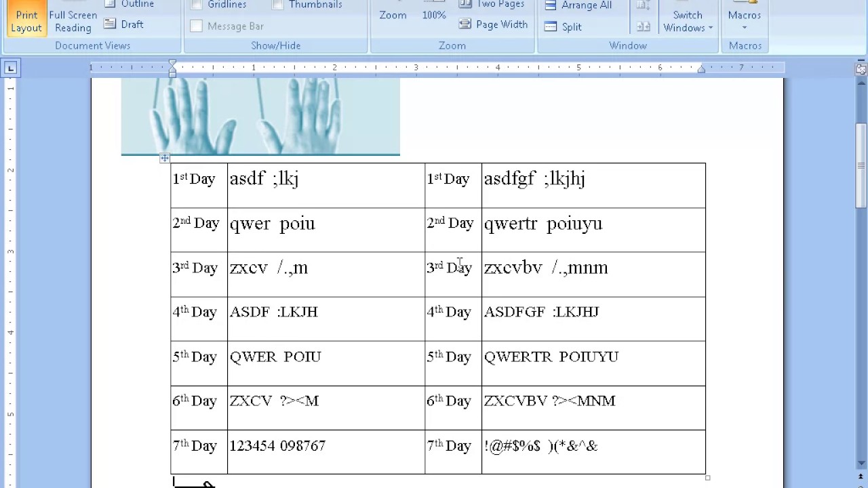Open Full Screen Reading view
The image size is (868, 488).
click(x=73, y=18)
